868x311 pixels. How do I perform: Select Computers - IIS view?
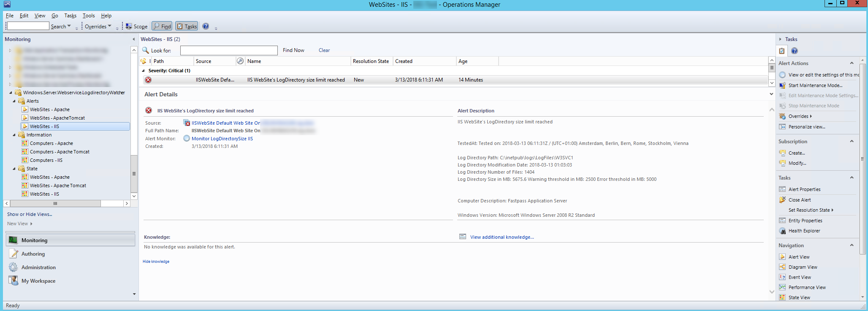(x=46, y=160)
